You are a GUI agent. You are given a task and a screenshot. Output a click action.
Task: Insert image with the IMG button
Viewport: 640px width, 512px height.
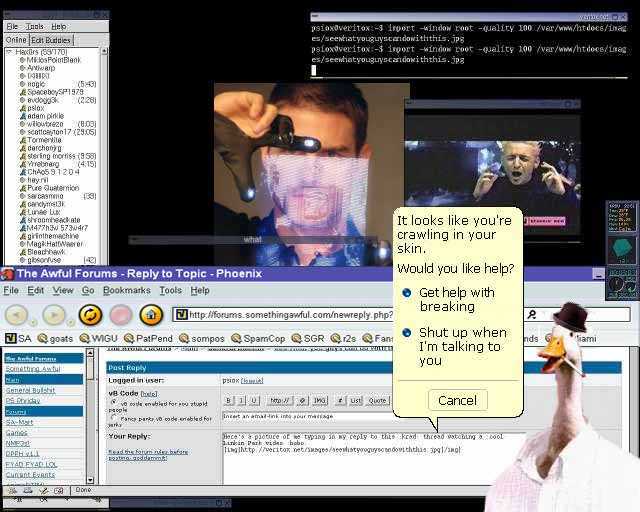320,401
